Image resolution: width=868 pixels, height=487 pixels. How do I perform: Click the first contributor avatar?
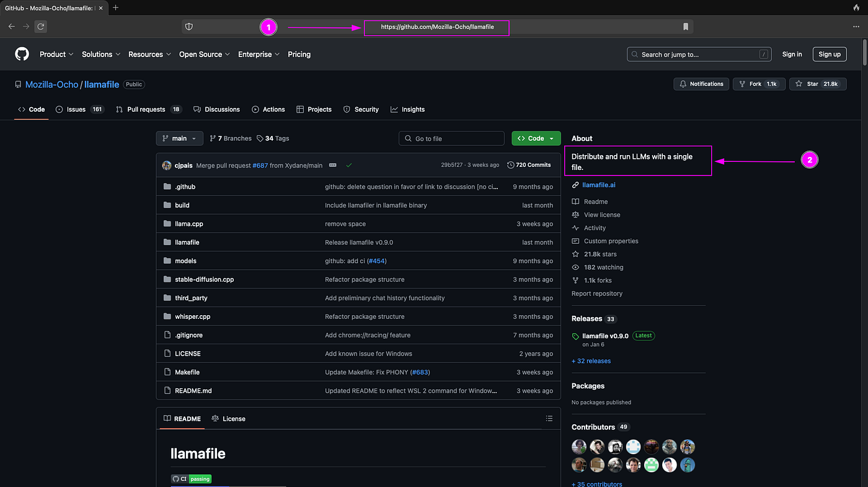(x=579, y=447)
